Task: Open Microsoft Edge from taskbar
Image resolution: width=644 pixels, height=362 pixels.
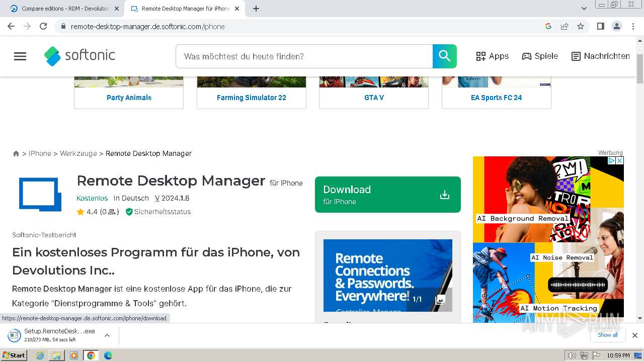Action: coord(108,355)
